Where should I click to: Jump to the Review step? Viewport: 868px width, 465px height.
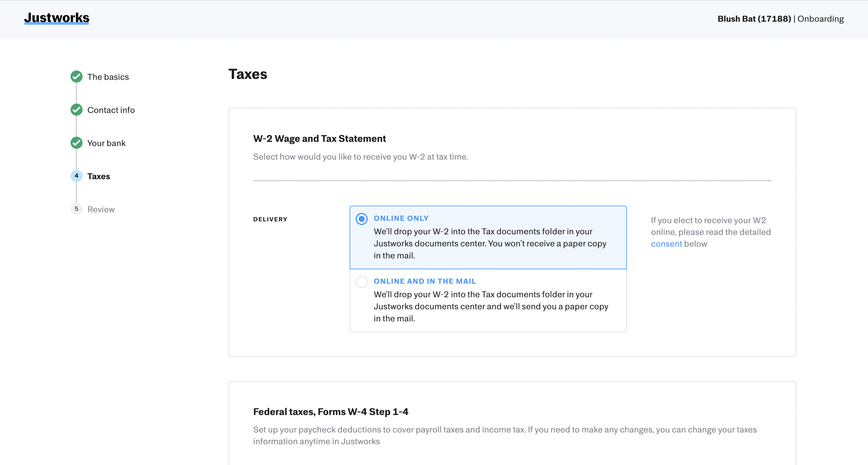coord(101,209)
